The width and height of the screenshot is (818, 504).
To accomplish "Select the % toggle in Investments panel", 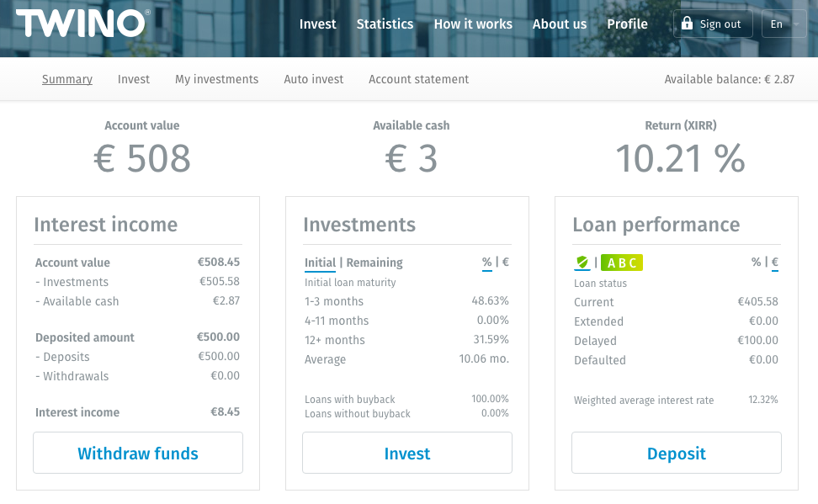I will pyautogui.click(x=486, y=262).
